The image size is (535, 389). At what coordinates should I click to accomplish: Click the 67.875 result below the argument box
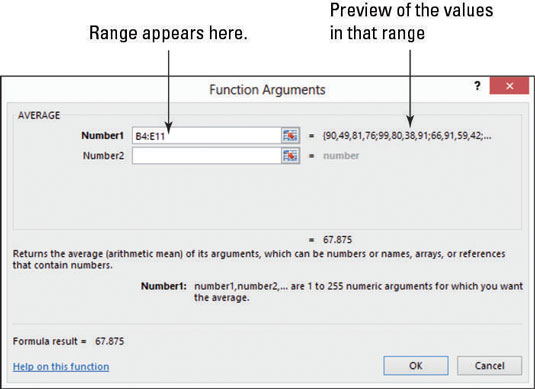pyautogui.click(x=337, y=240)
